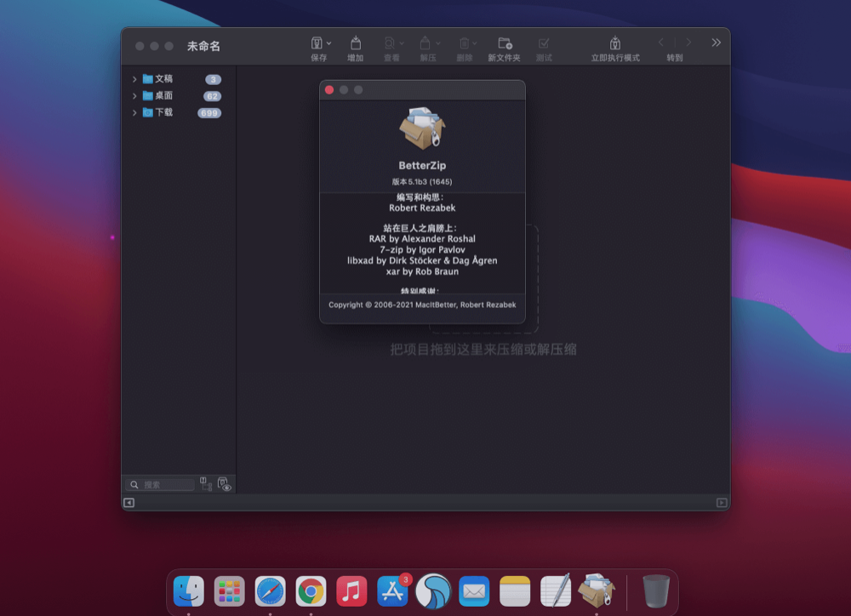Click the 查看 (View) toolbar icon
851x616 pixels.
[x=389, y=43]
